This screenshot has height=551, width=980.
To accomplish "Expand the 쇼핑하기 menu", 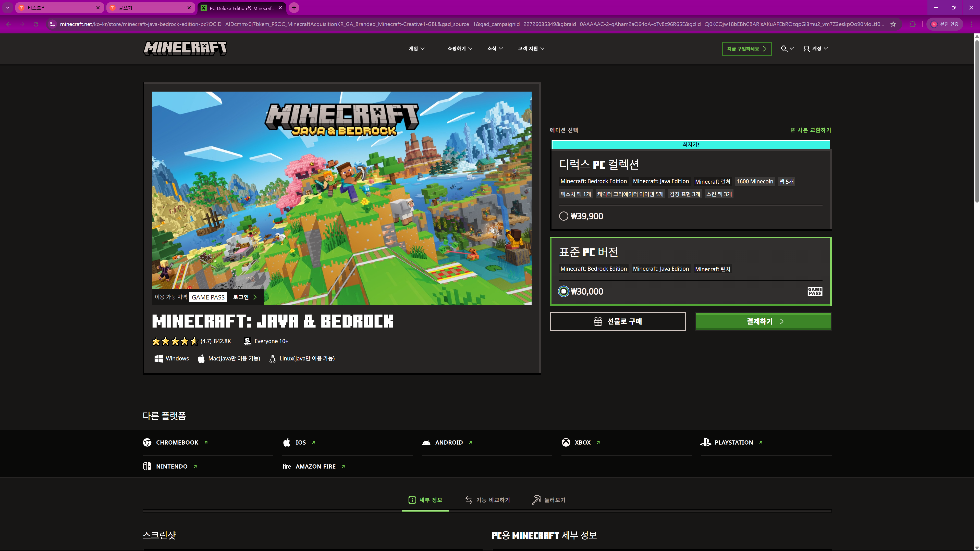I will (460, 49).
